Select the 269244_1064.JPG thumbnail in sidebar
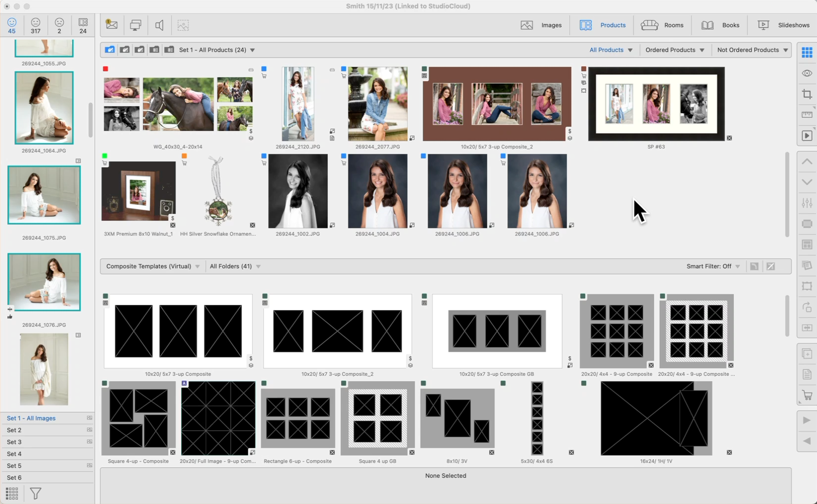817x504 pixels. 44,108
